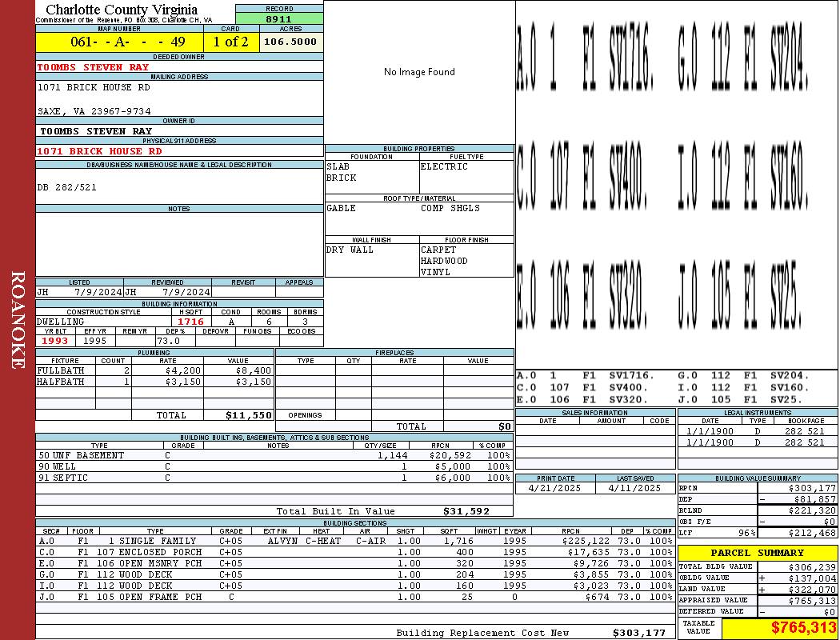The image size is (840, 640).
Task: Click foundation value SLAB
Action: click(338, 166)
